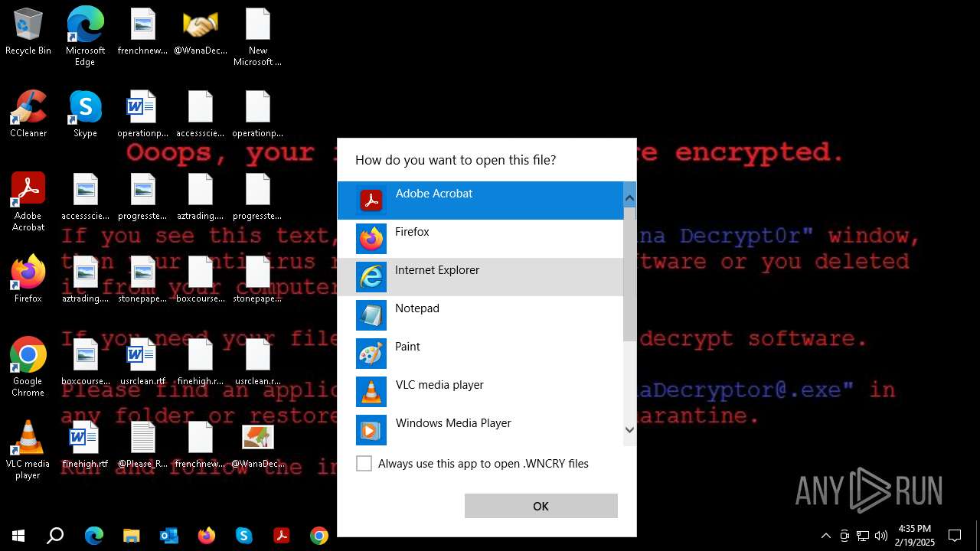This screenshot has width=980, height=551.
Task: Select the CCleaner desktop shortcut
Action: [x=28, y=114]
